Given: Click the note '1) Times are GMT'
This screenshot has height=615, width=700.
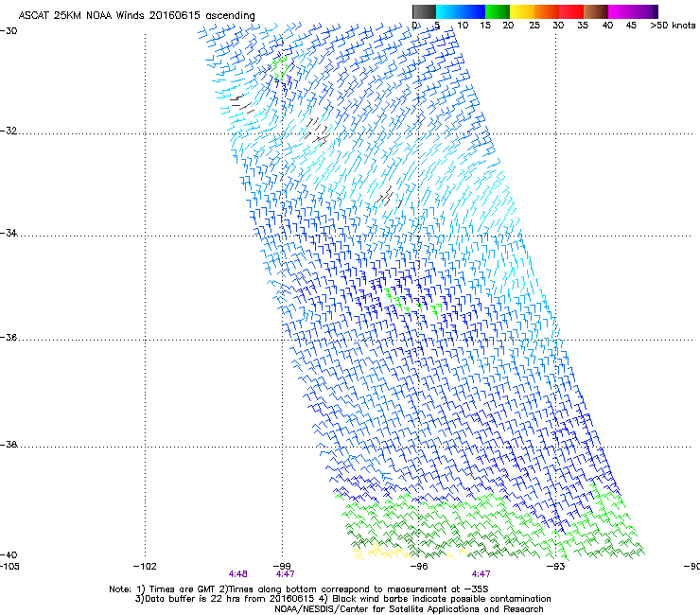Looking at the screenshot, I should click(176, 589).
